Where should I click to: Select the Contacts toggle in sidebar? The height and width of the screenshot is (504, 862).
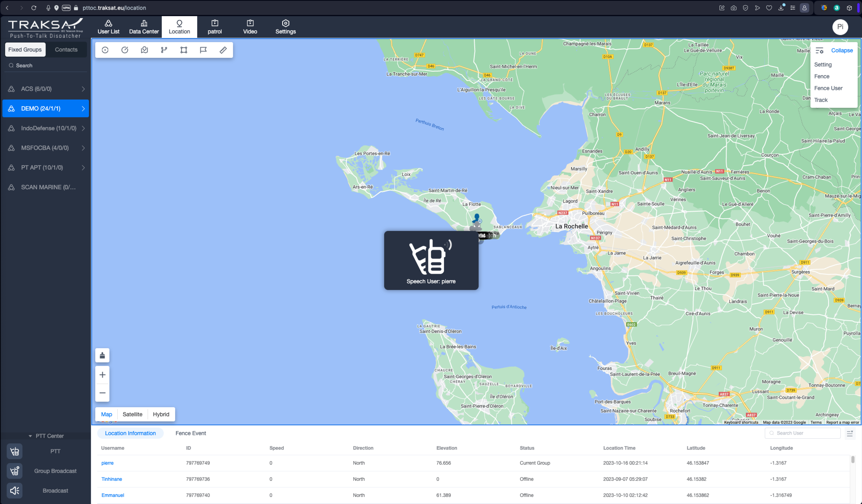66,50
